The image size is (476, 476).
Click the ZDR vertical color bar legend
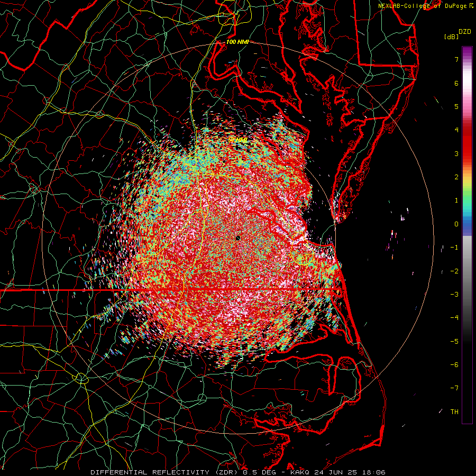coord(467,235)
